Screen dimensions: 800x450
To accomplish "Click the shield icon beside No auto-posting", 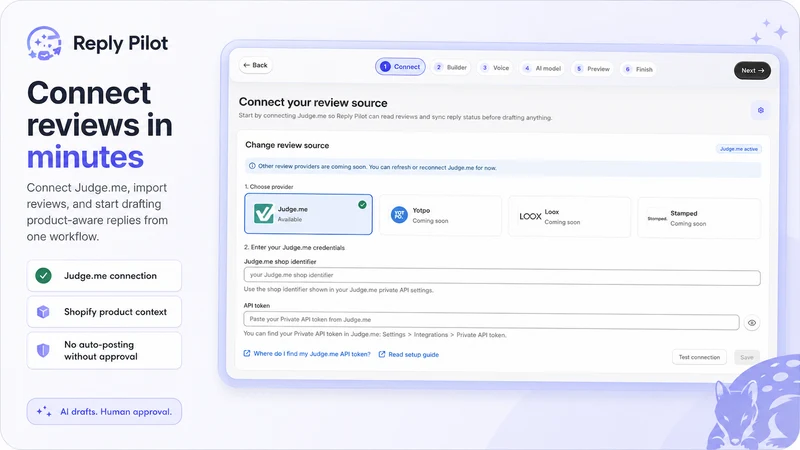I will 43,351.
